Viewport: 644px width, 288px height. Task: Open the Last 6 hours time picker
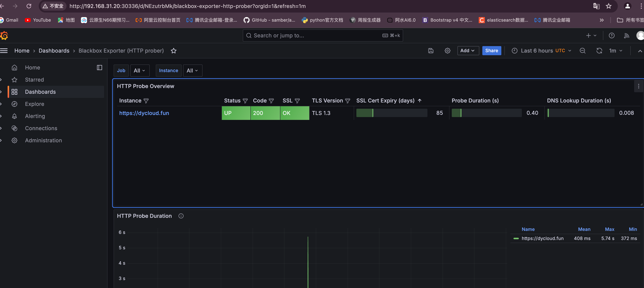tap(541, 51)
